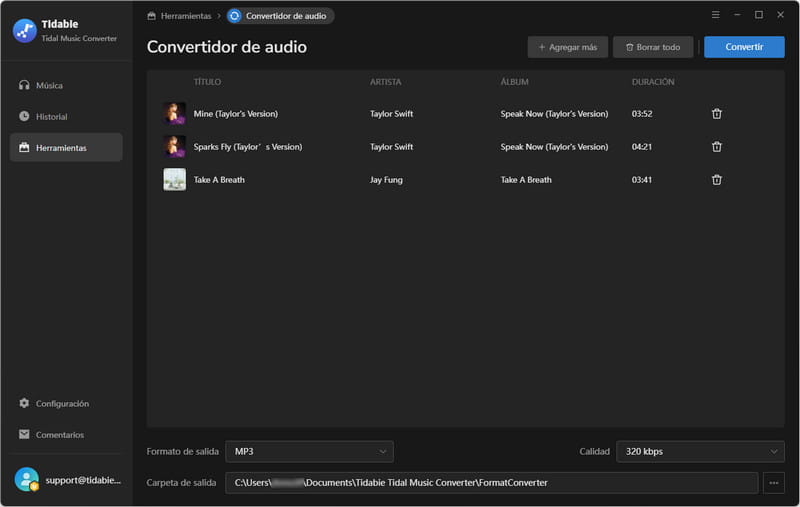800x507 pixels.
Task: Click the support@tidabie account avatar
Action: pos(27,479)
